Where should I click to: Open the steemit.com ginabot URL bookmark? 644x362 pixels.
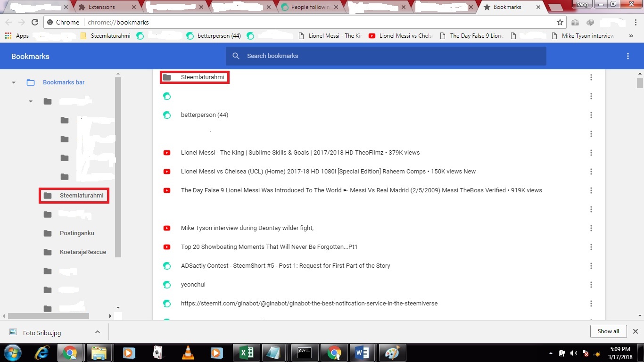[309, 304]
